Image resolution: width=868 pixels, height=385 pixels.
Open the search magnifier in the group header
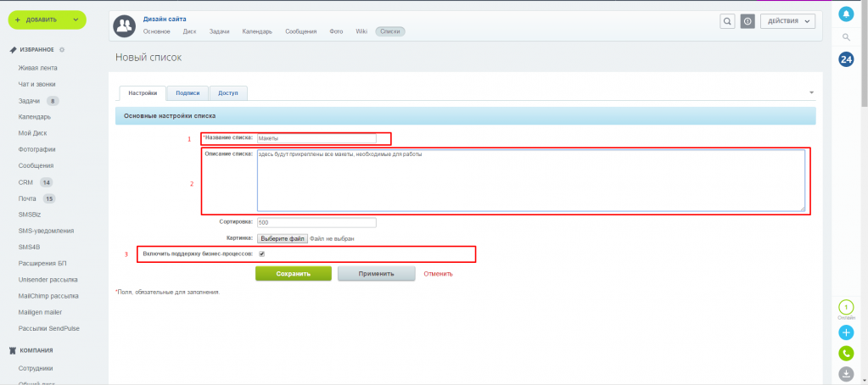727,21
